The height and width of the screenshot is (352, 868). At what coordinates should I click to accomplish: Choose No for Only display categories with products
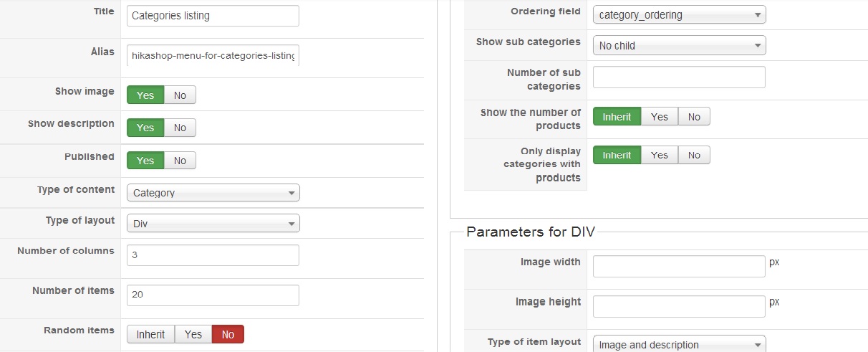(x=694, y=155)
